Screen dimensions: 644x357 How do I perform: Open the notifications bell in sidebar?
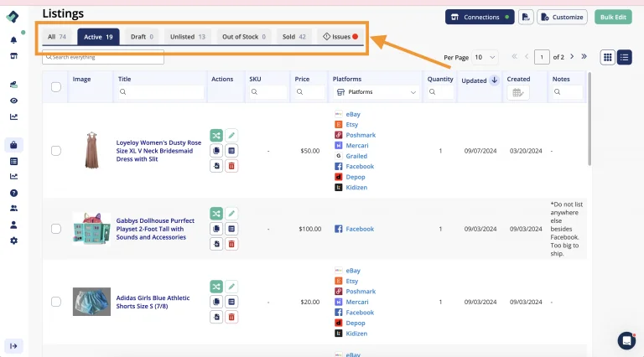pos(13,39)
